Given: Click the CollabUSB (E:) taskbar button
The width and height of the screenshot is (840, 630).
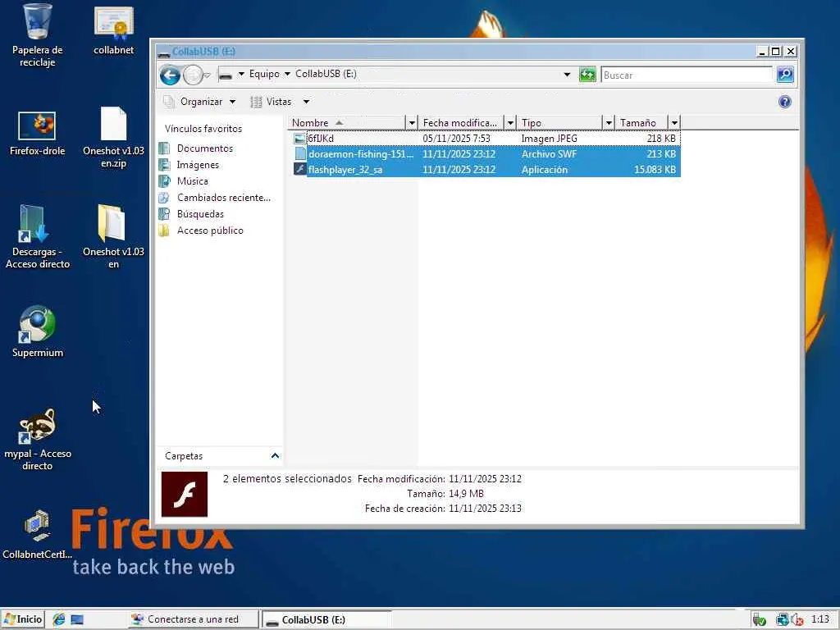Looking at the screenshot, I should (326, 620).
